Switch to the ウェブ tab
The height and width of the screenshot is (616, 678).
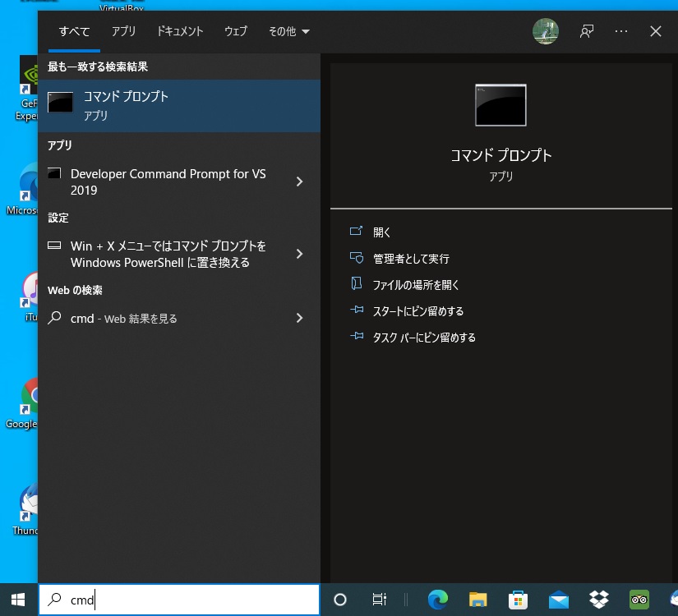pos(236,31)
